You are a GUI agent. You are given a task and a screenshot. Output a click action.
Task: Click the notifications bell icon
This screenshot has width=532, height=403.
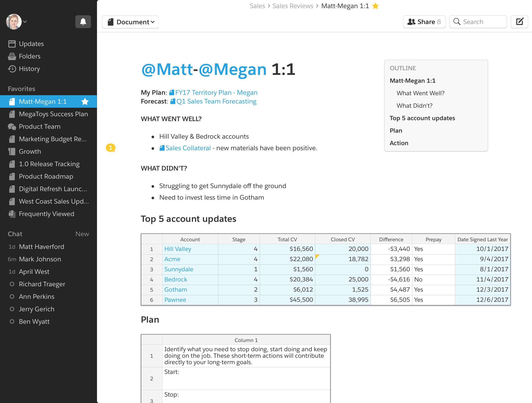(83, 22)
